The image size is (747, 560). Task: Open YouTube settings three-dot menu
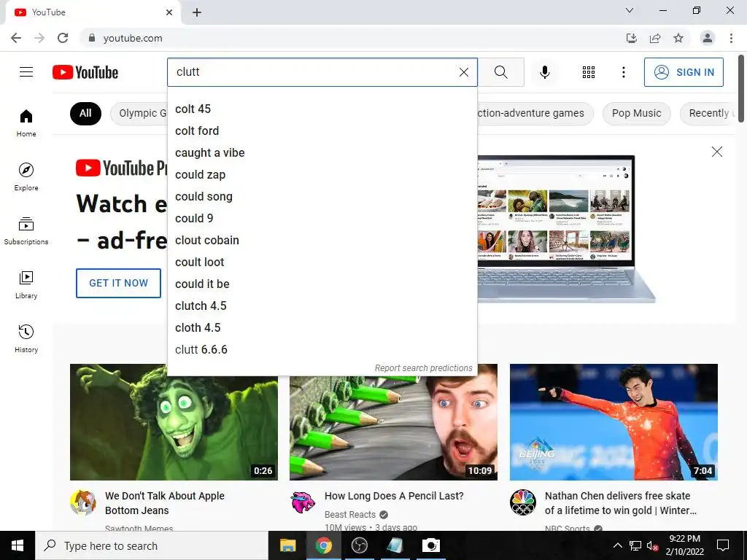coord(623,72)
